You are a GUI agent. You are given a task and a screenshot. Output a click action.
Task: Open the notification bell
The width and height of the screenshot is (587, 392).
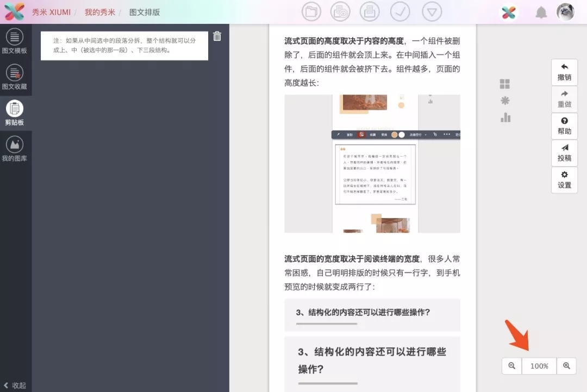(541, 11)
